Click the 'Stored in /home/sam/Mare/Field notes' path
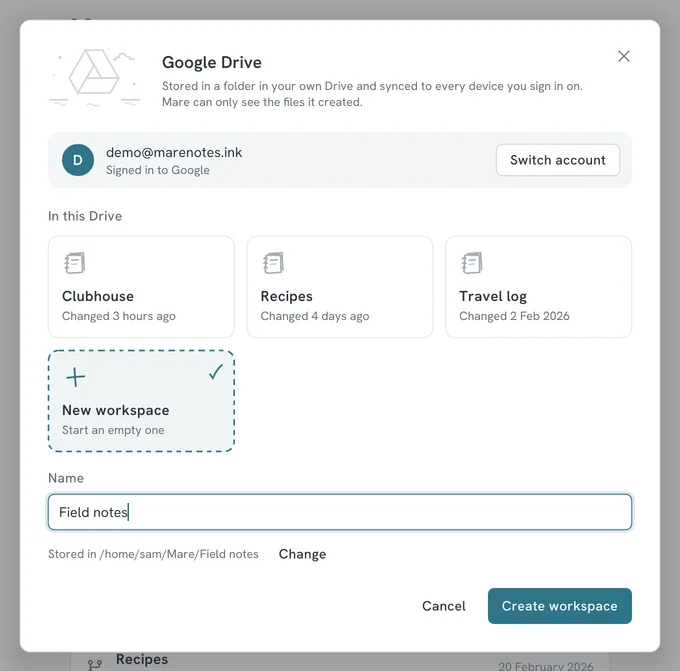The image size is (680, 671). click(x=153, y=554)
